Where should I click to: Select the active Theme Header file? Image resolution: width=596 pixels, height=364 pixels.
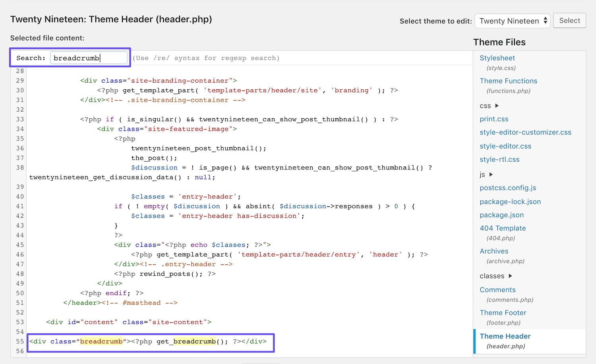point(505,336)
